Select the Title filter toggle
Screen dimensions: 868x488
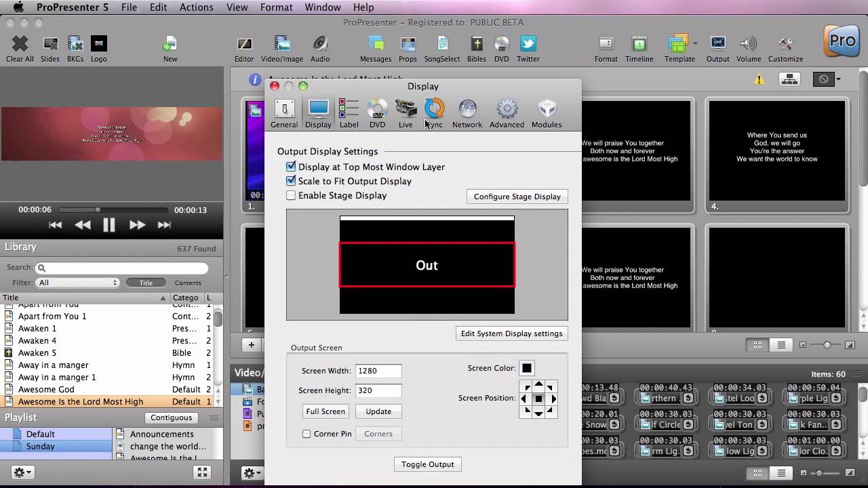pyautogui.click(x=146, y=283)
